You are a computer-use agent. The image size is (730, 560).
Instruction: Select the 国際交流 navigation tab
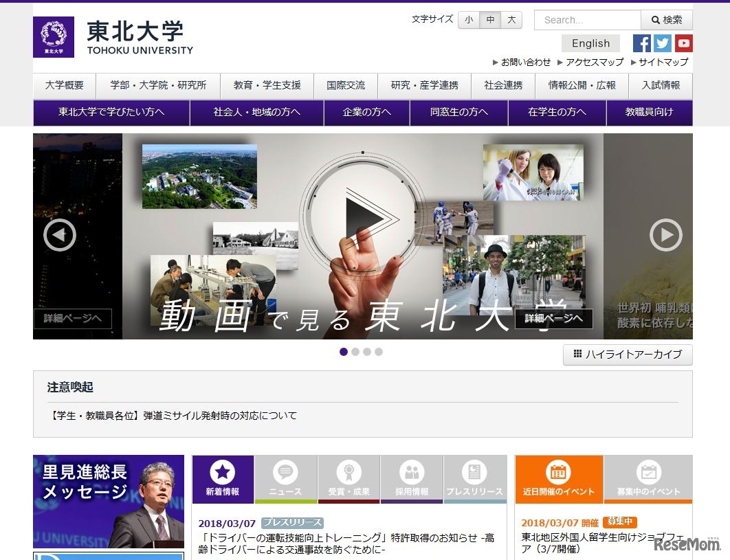click(x=346, y=86)
